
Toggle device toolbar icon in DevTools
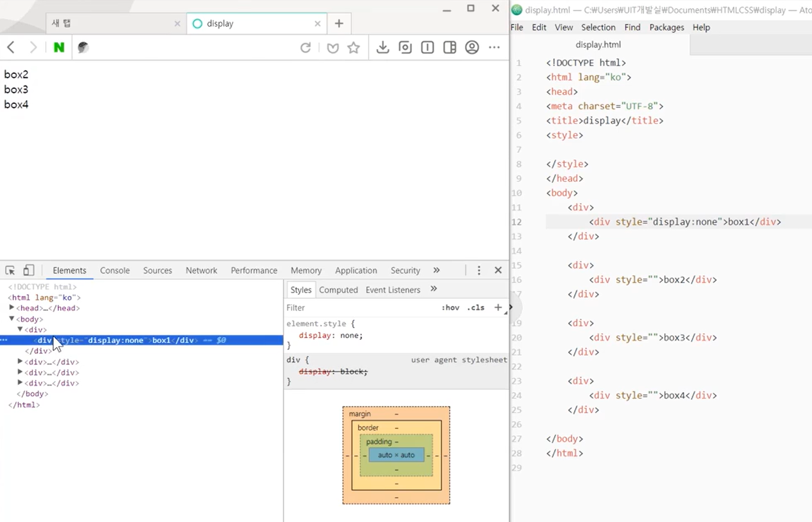(28, 270)
